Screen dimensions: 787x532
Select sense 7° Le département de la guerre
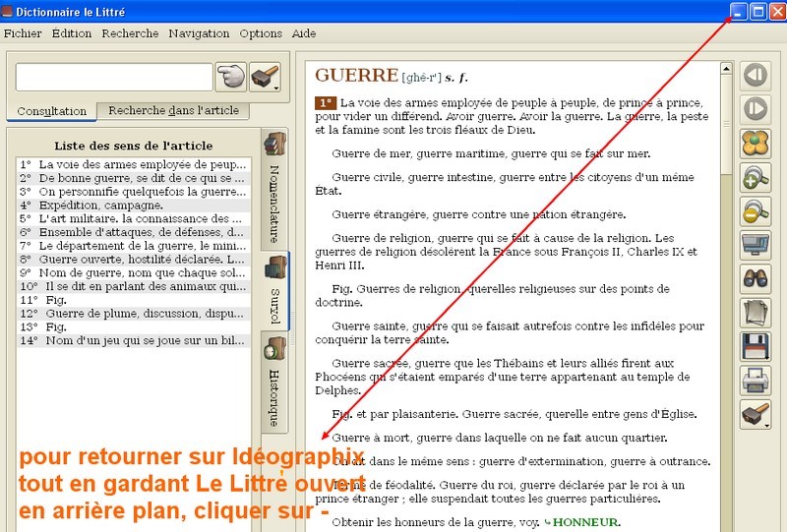(x=134, y=246)
